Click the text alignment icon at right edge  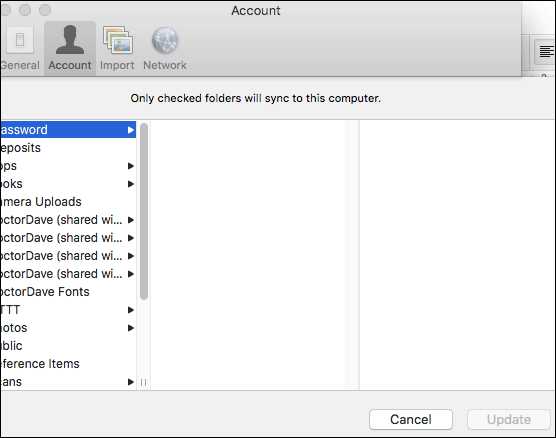coord(545,51)
